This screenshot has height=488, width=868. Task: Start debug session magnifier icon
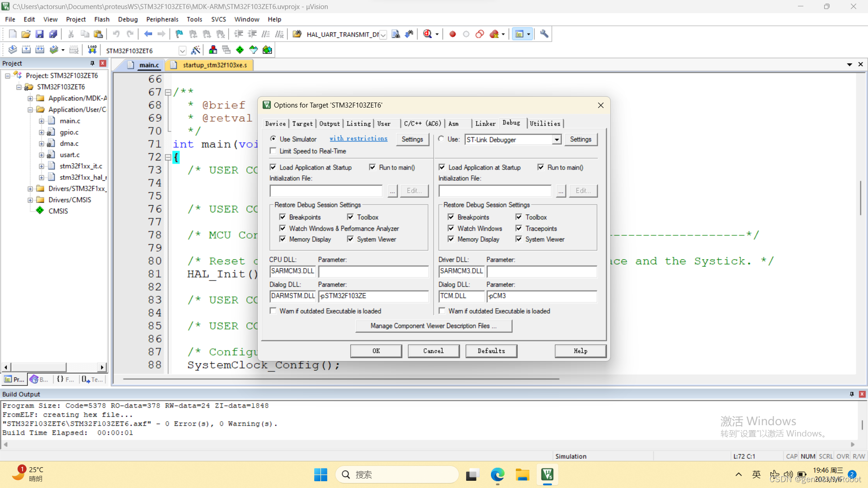(427, 34)
